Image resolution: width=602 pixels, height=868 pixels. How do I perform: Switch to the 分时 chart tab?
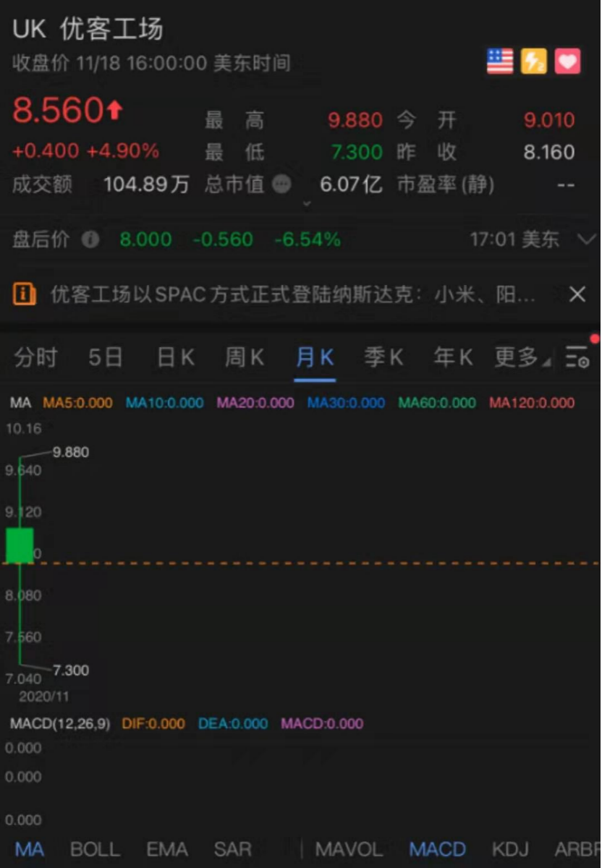coord(35,357)
